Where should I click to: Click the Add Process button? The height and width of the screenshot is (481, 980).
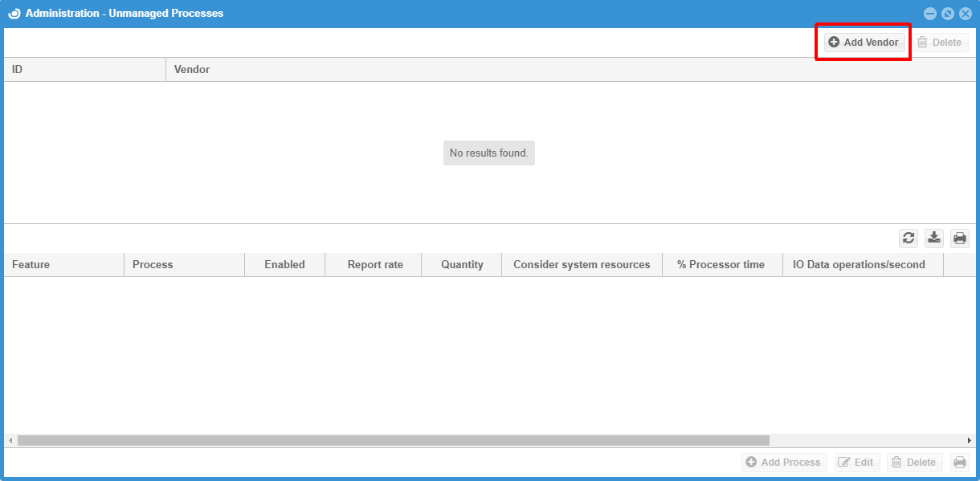783,463
